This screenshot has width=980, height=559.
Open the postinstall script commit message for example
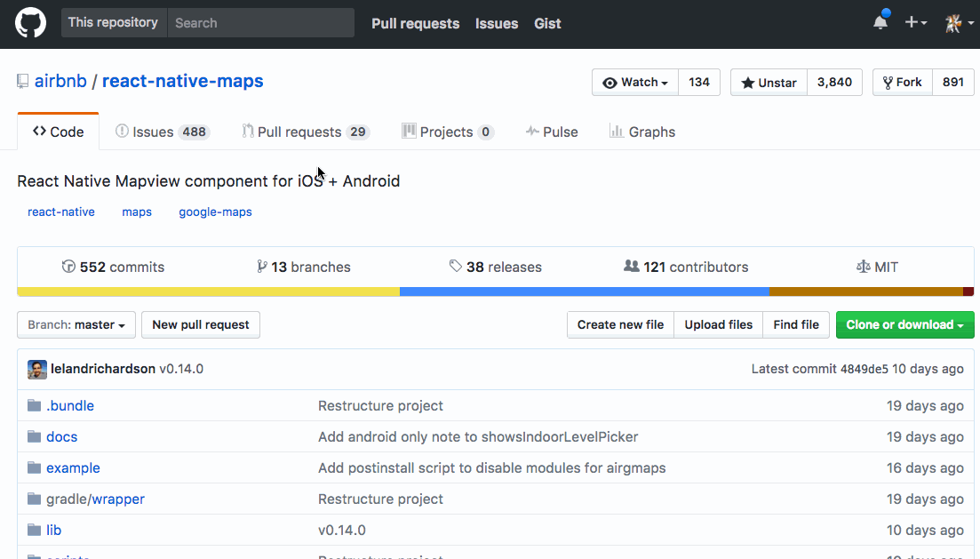point(492,467)
